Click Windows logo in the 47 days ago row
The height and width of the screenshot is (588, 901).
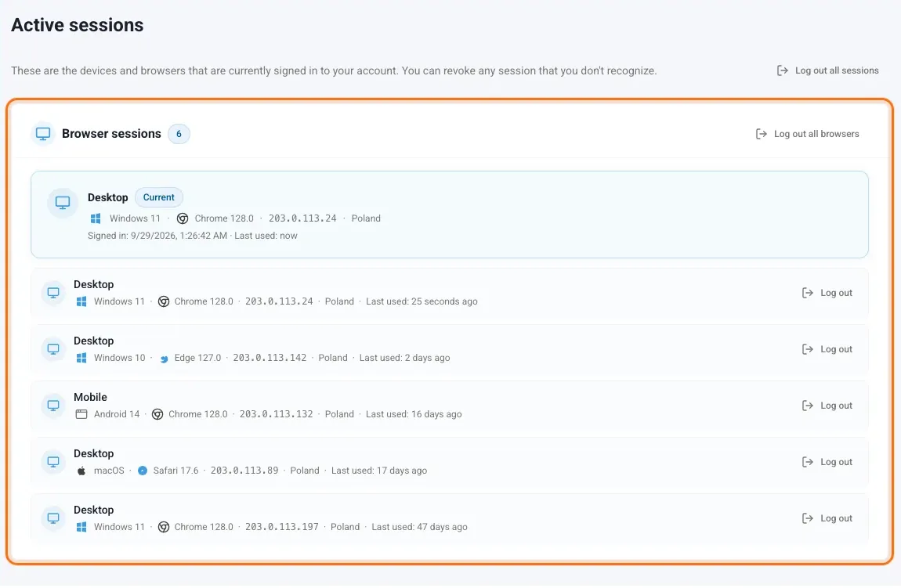click(81, 527)
